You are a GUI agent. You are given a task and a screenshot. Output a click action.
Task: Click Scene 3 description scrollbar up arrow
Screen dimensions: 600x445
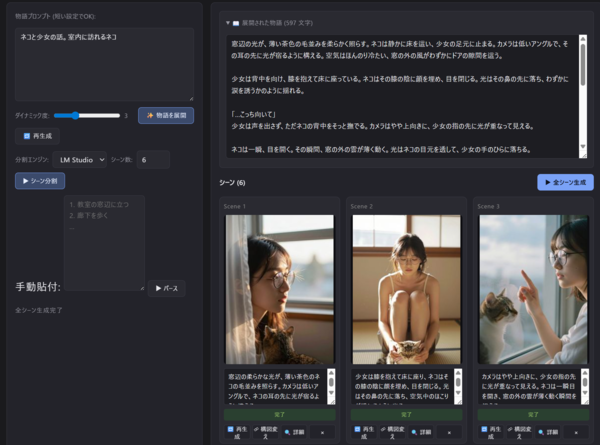(585, 372)
